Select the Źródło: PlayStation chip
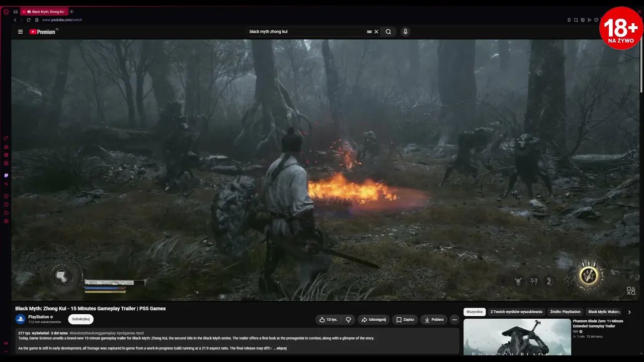644x362 pixels. coord(565,312)
